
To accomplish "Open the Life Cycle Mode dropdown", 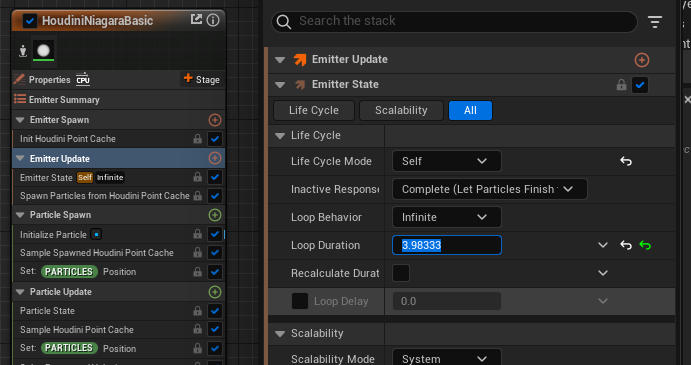I will [x=446, y=161].
